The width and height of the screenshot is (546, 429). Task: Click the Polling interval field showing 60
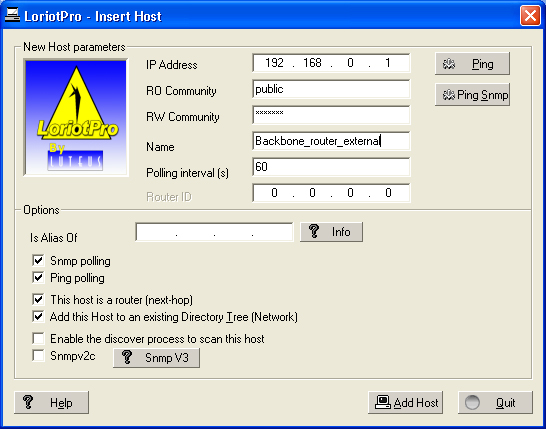coord(331,167)
